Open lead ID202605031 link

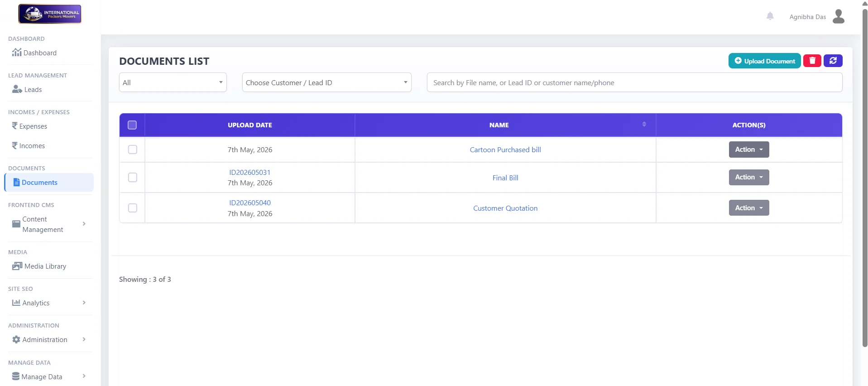coord(250,172)
